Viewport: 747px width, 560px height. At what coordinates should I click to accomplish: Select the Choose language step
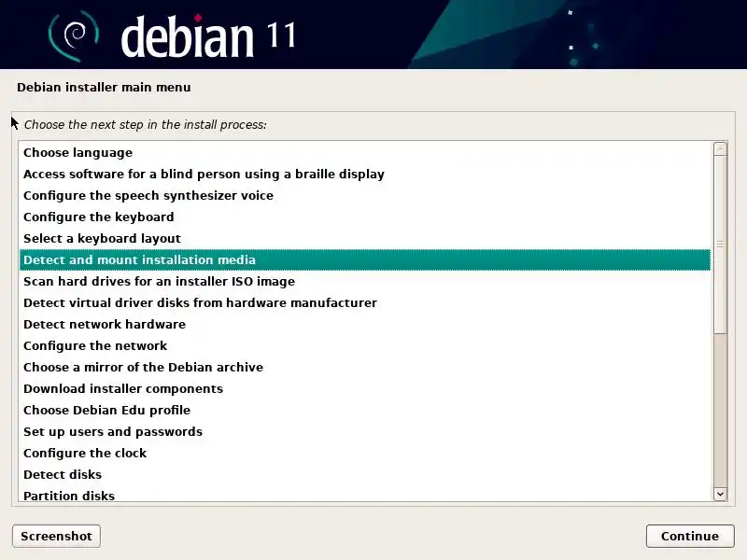pos(365,152)
